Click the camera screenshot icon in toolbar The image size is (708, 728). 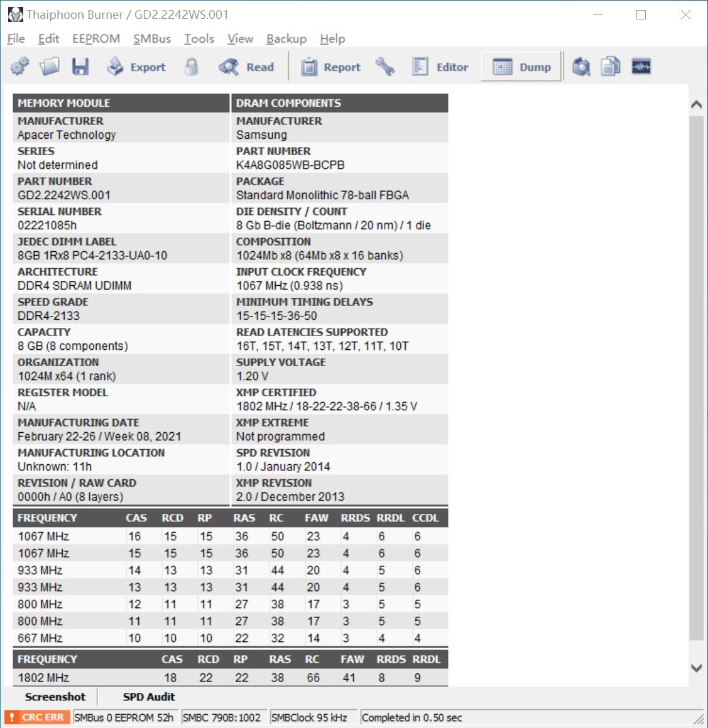[581, 67]
